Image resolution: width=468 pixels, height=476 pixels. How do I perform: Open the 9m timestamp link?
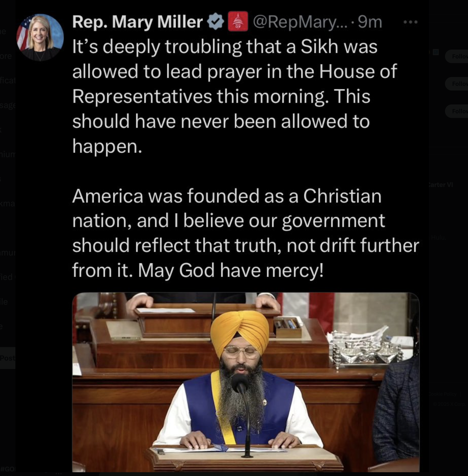click(370, 22)
